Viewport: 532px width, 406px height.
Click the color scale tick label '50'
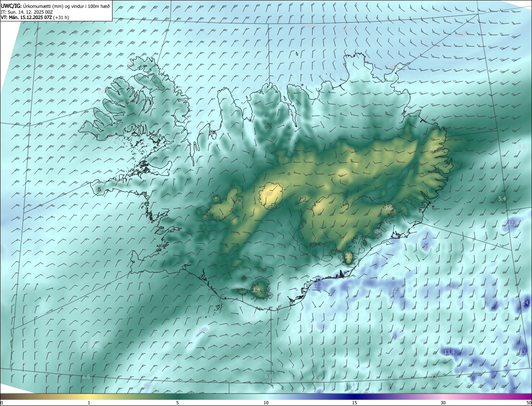(528, 403)
